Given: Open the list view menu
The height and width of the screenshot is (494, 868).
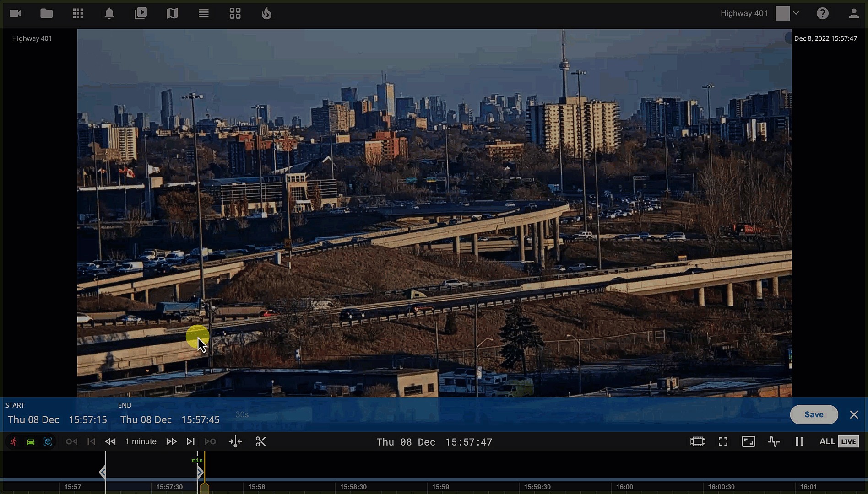Looking at the screenshot, I should pyautogui.click(x=204, y=14).
